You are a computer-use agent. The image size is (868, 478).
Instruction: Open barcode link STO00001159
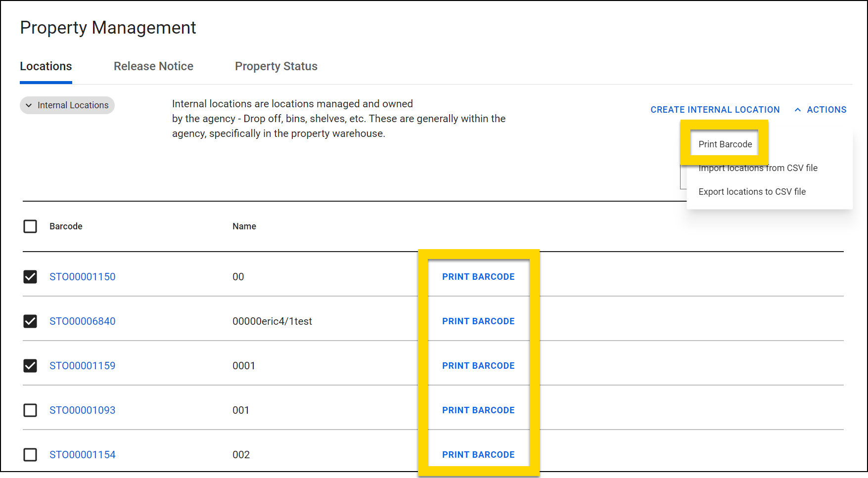(83, 366)
